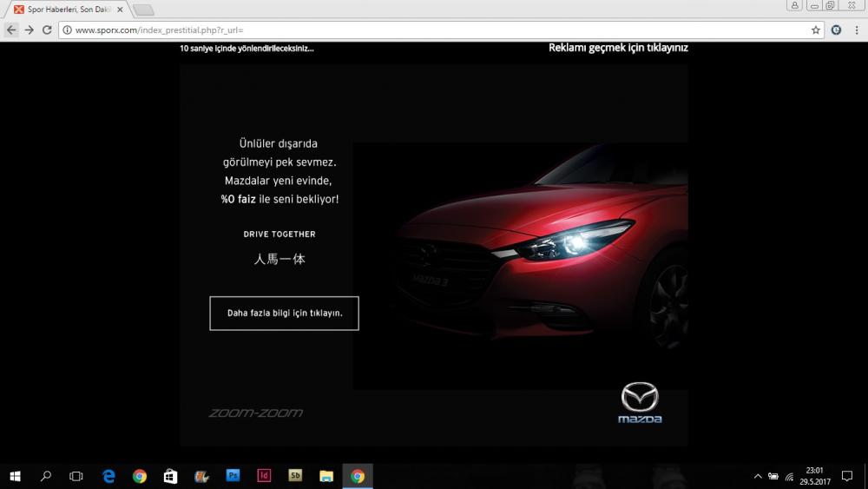Open the app icon beside the Store icon
Screen dimensions: 868x489
tap(201, 476)
